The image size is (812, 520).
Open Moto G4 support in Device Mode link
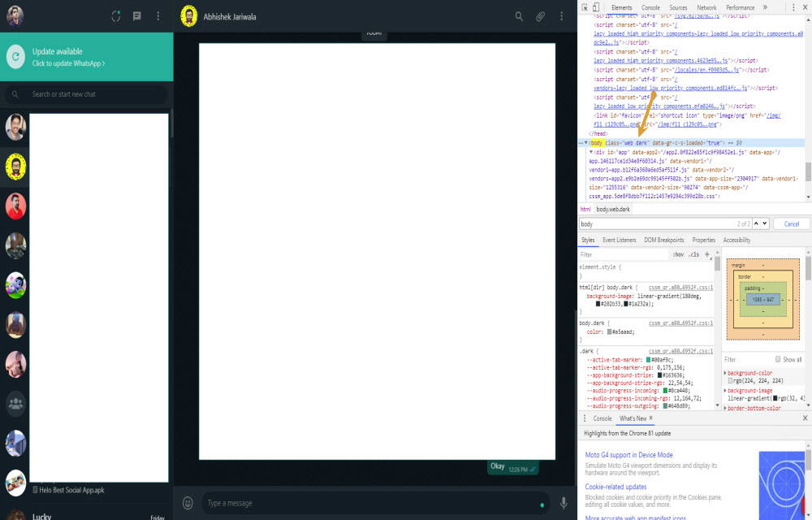click(628, 455)
